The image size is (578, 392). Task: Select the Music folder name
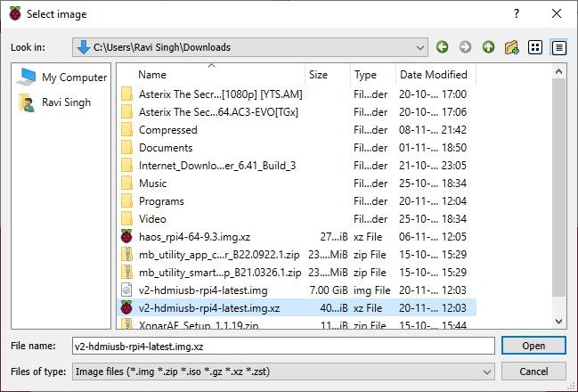pyautogui.click(x=152, y=184)
